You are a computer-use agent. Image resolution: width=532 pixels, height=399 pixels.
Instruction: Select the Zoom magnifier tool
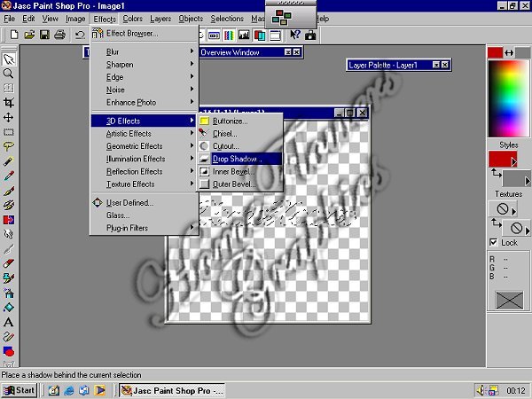[x=9, y=74]
